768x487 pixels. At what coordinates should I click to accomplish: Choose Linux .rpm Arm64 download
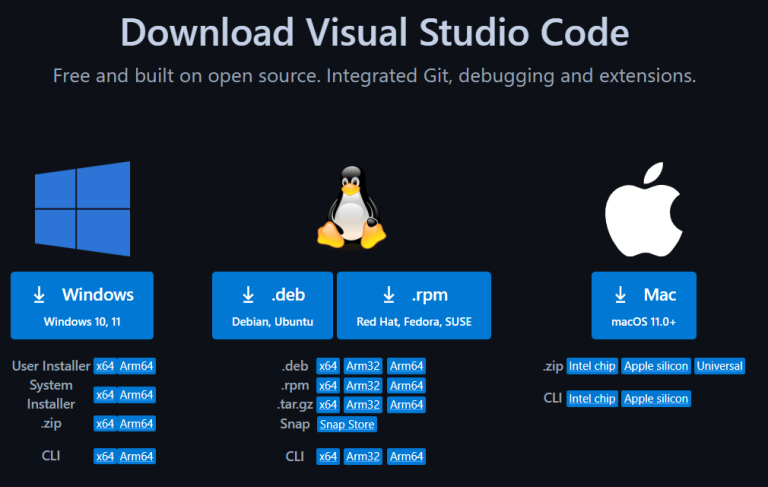407,385
